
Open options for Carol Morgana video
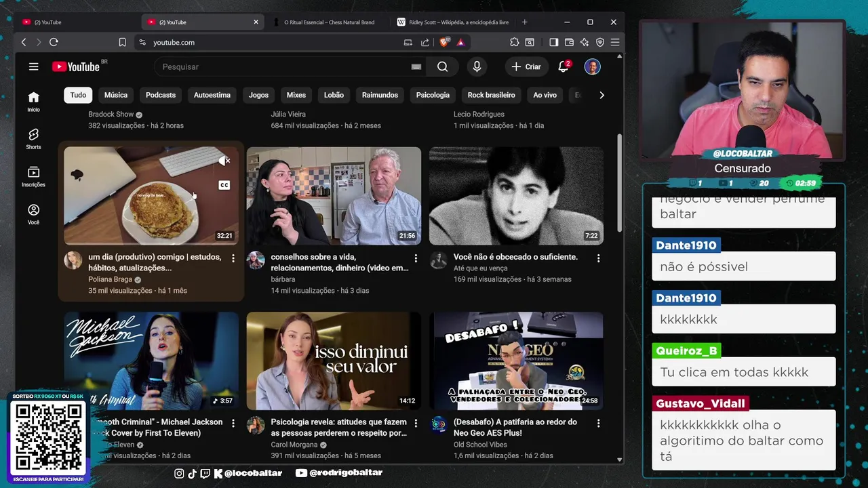click(x=416, y=423)
